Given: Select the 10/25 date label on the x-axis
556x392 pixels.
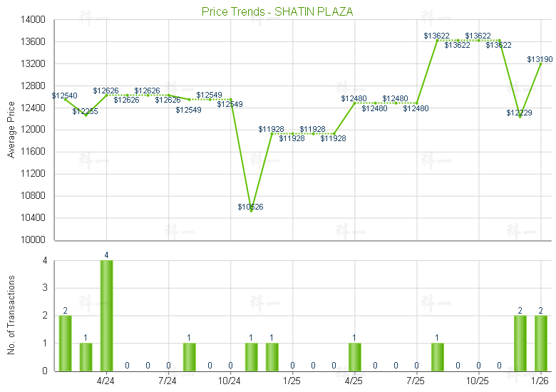Looking at the screenshot, I should click(x=478, y=381).
